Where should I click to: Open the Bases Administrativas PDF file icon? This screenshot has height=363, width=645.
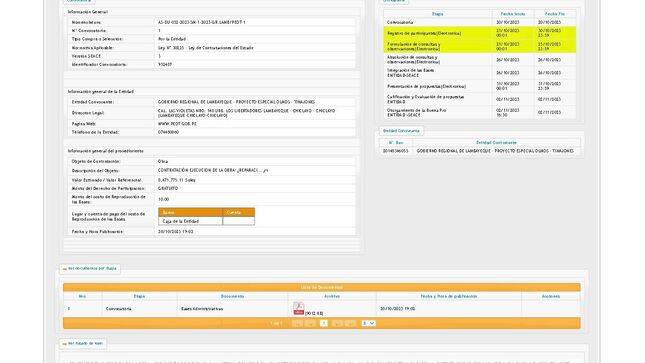tap(299, 308)
